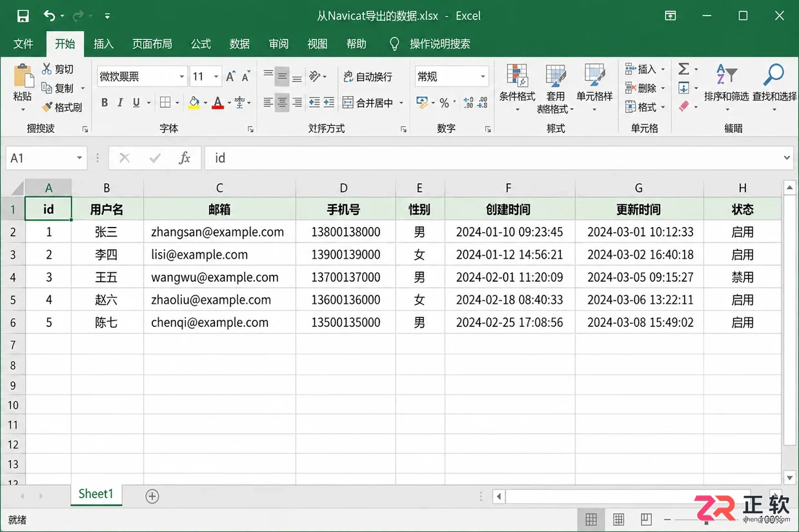Open Conditional Formatting (条件格式)
Viewport: 799px width, 532px height.
[x=517, y=88]
